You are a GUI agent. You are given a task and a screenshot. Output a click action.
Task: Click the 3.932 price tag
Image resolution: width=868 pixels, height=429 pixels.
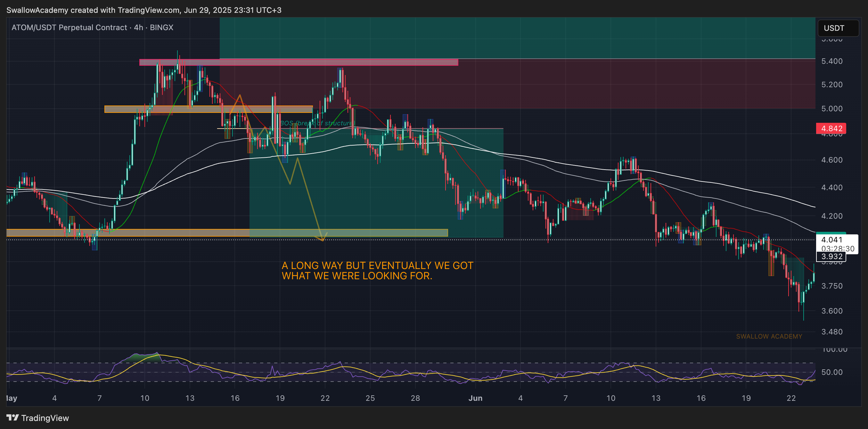831,256
